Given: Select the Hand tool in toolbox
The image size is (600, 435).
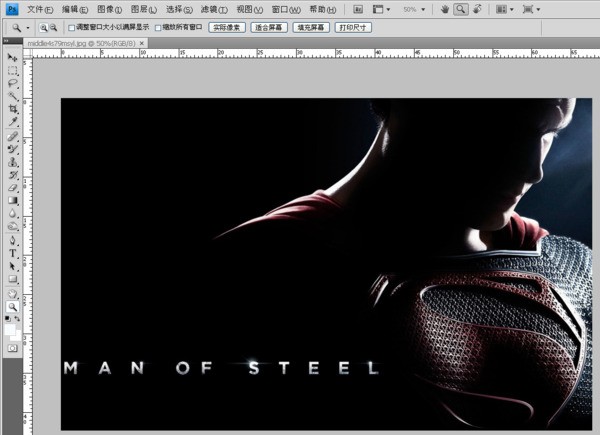Looking at the screenshot, I should (13, 293).
